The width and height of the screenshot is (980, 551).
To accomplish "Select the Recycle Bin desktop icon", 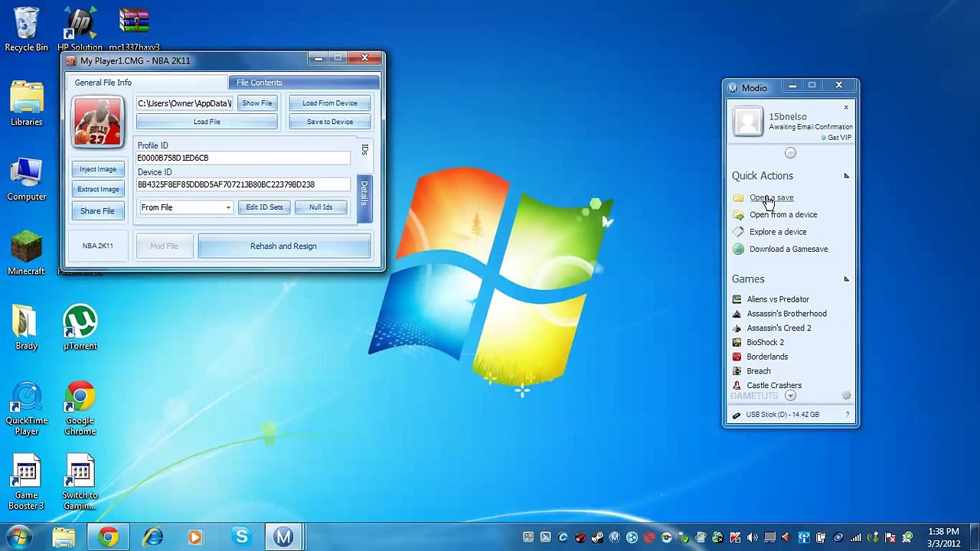I will coord(26,30).
